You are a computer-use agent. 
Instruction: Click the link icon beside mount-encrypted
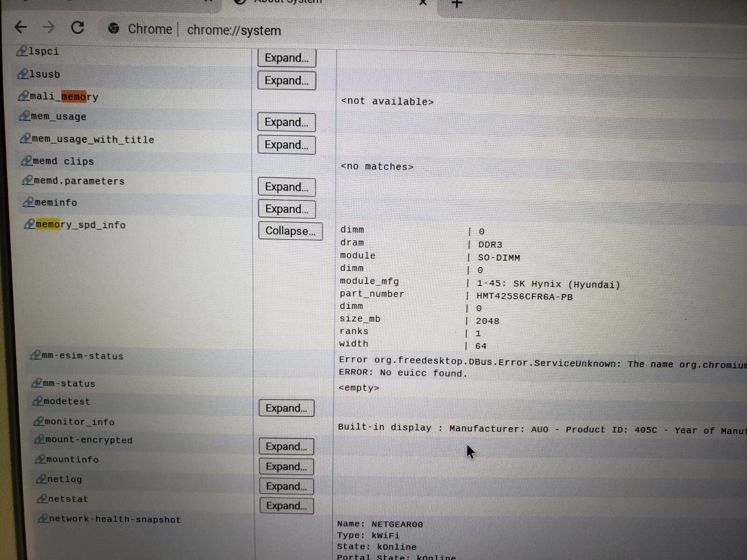click(x=40, y=439)
